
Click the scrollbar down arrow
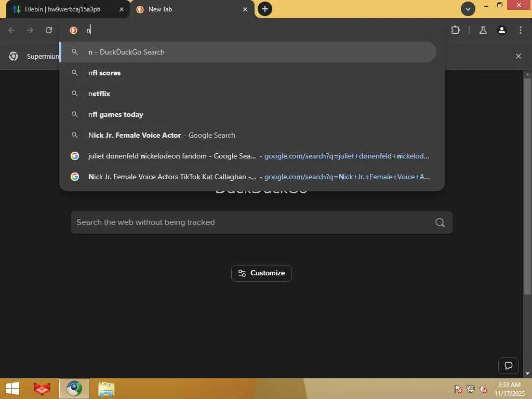pos(527,374)
